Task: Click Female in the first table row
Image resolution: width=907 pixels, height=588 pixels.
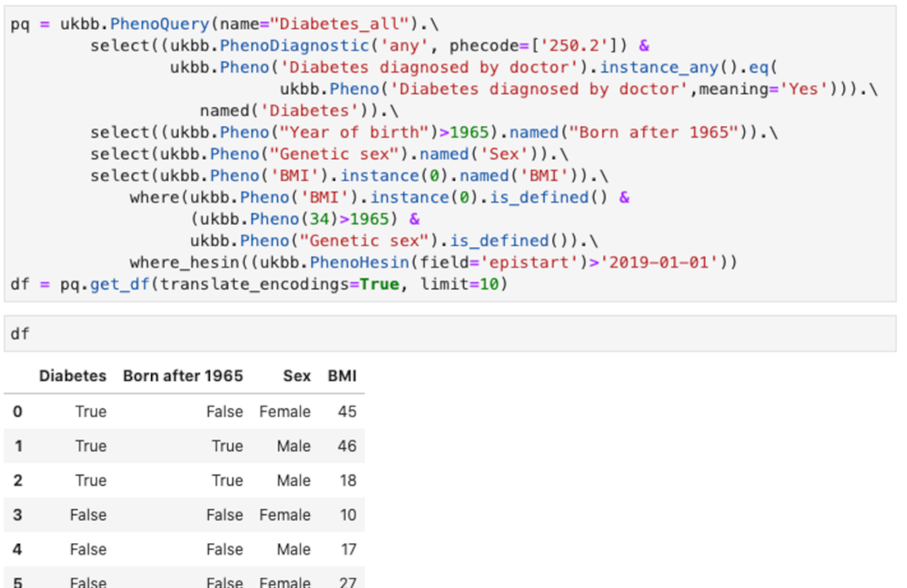Action: (x=284, y=412)
